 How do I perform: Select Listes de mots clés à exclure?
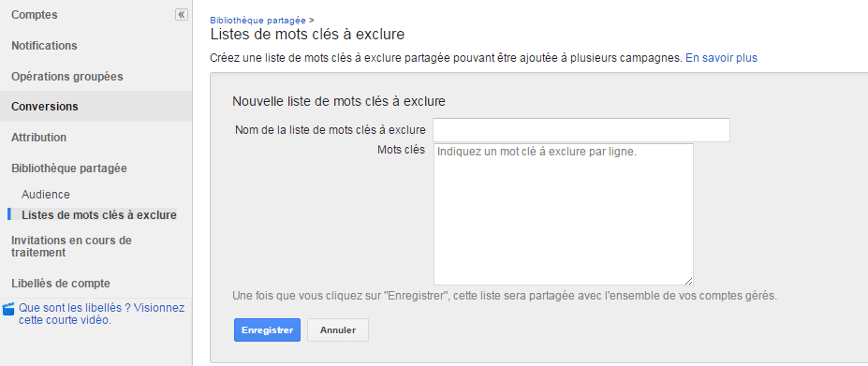click(x=99, y=215)
